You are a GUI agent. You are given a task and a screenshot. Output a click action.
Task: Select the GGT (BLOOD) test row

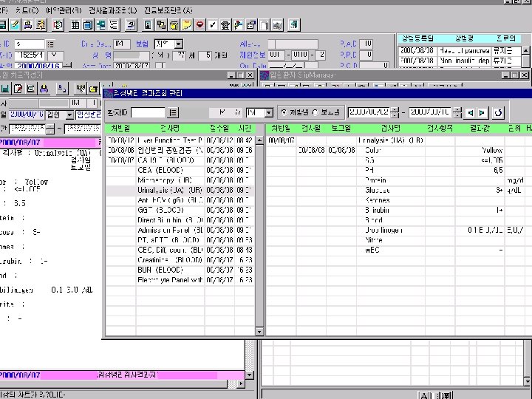pyautogui.click(x=180, y=211)
